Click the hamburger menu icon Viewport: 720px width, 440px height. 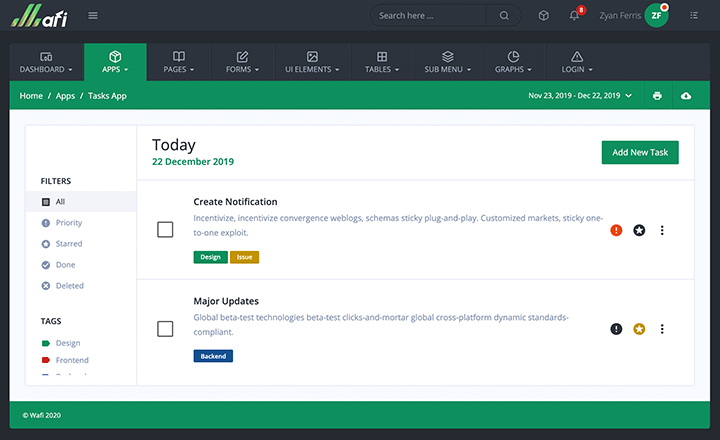[93, 16]
